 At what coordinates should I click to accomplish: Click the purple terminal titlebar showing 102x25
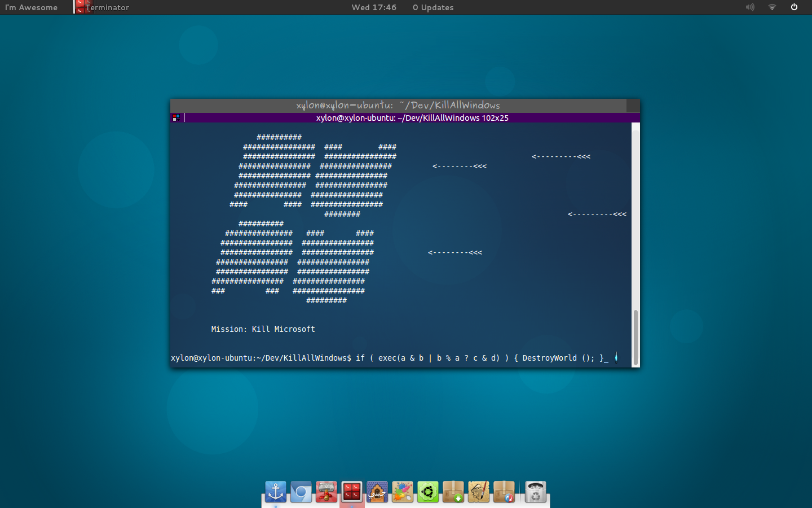click(x=405, y=117)
